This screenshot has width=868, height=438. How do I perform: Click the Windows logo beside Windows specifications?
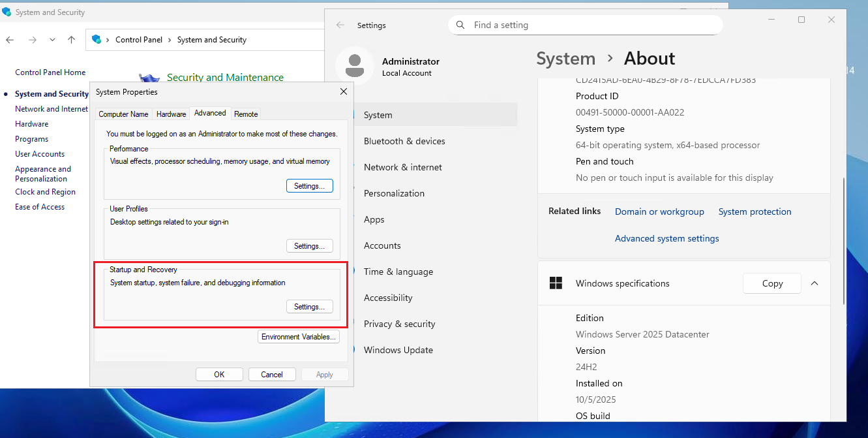coord(556,283)
